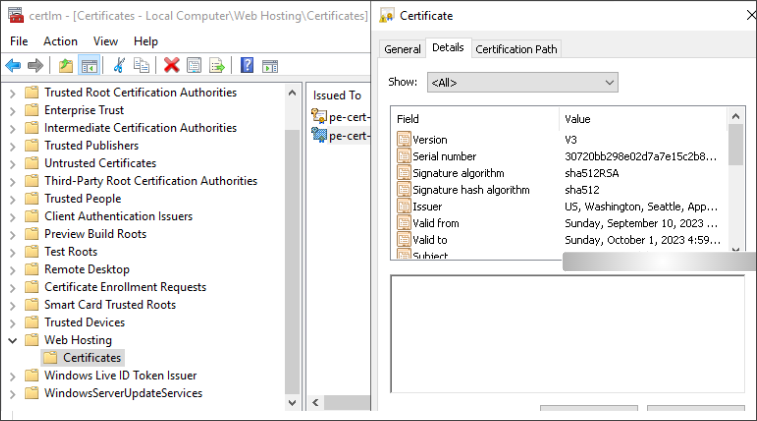Click the Serial number field icon
This screenshot has height=421, width=757.
(x=404, y=156)
